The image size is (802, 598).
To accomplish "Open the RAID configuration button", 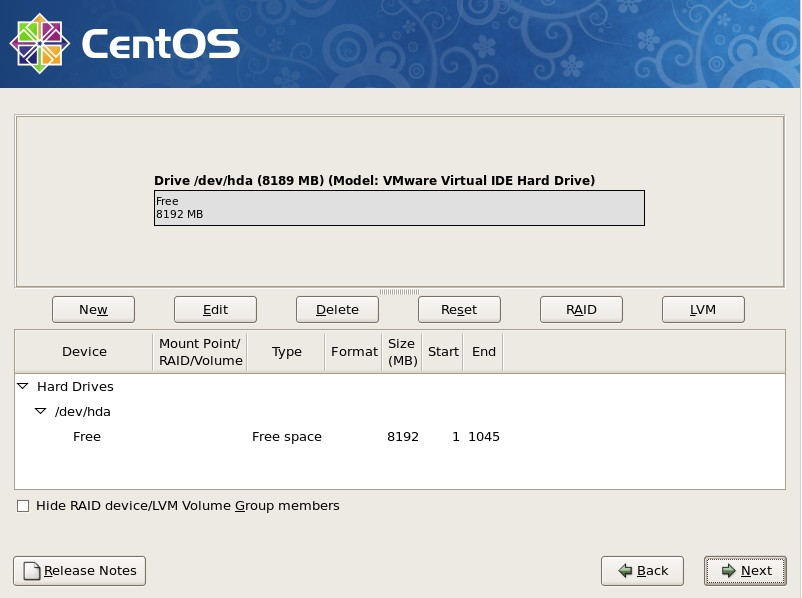I will [x=581, y=310].
